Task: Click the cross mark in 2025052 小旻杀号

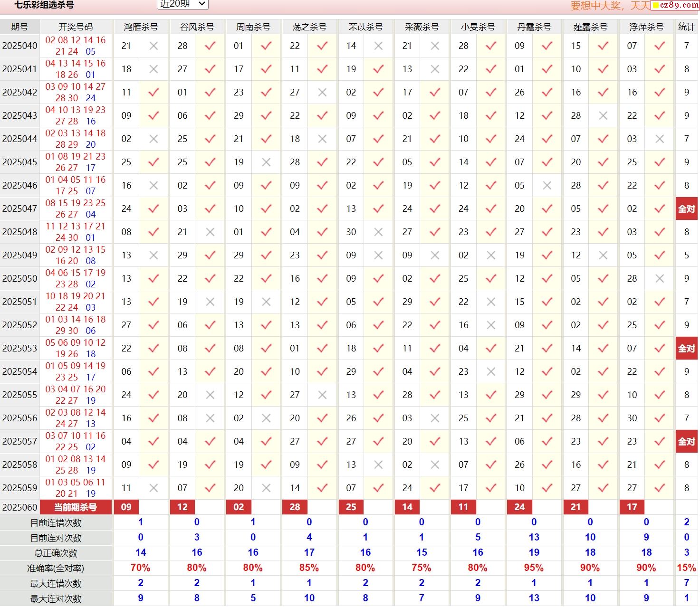Action: point(491,325)
